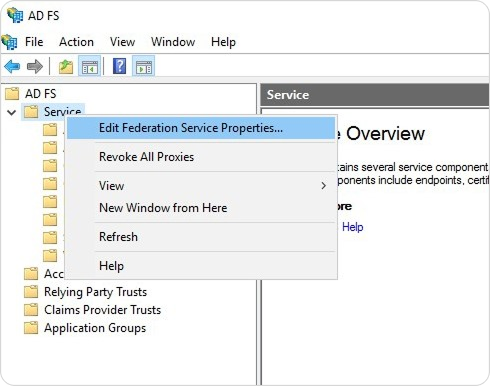This screenshot has height=386, width=490.
Task: Click the AD FS title bar icon
Action: click(x=15, y=15)
